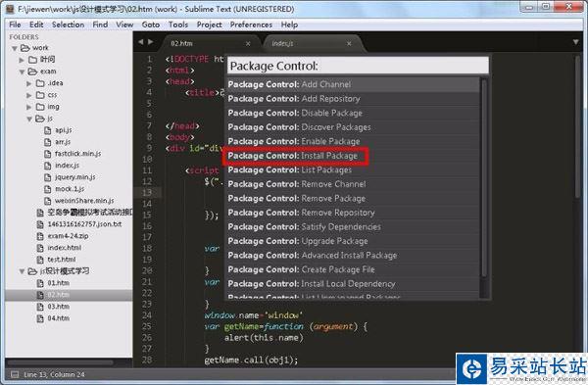588x385 pixels.
Task: Open the tab list dropdown arrow
Action: pos(575,42)
